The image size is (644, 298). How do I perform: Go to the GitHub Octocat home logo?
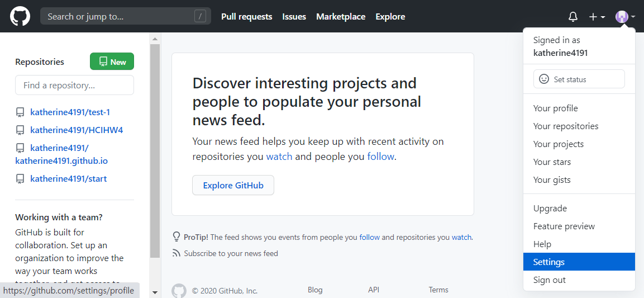coord(20,16)
